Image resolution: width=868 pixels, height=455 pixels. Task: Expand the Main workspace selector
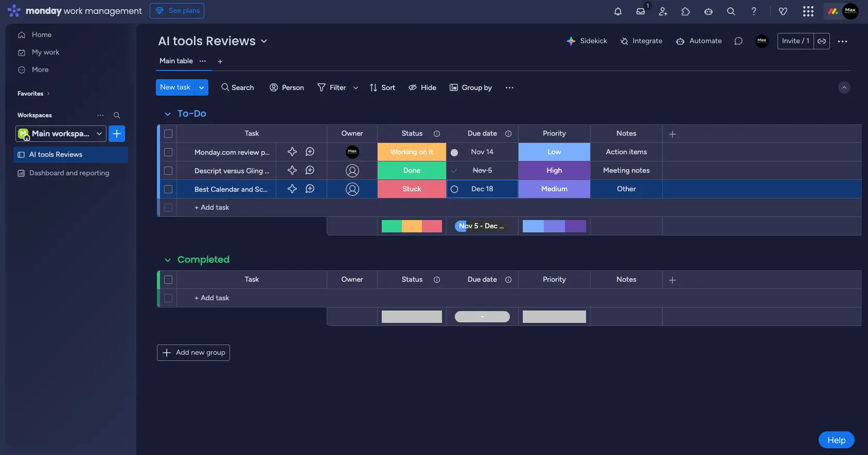[x=99, y=134]
